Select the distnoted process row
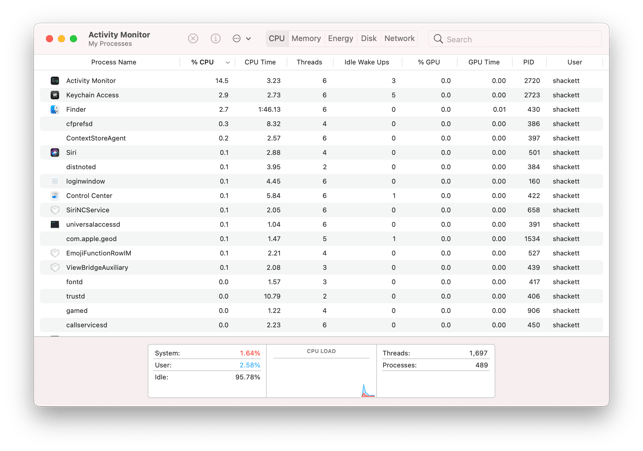This screenshot has height=451, width=643. coord(321,167)
